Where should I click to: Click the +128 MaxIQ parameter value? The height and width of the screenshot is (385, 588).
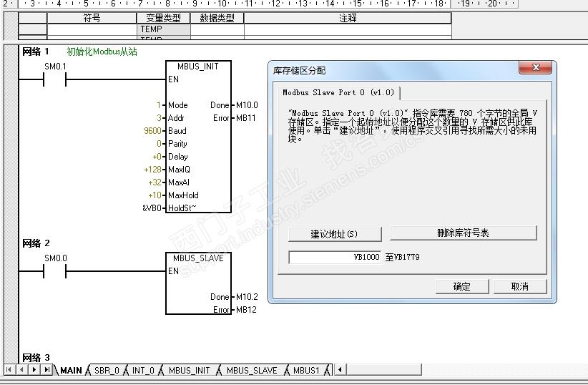pos(152,170)
